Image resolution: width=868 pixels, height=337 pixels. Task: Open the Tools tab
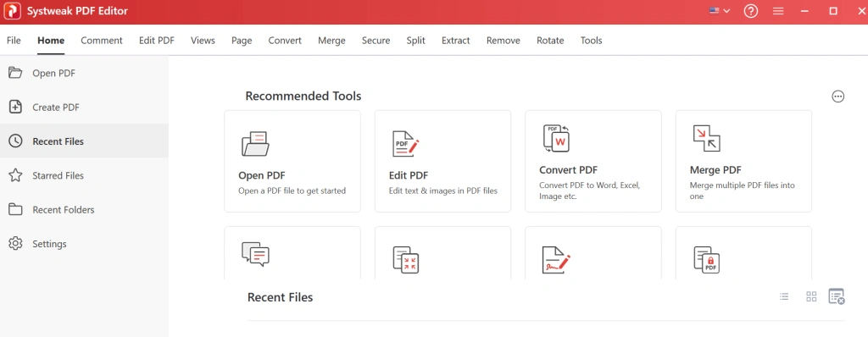591,41
